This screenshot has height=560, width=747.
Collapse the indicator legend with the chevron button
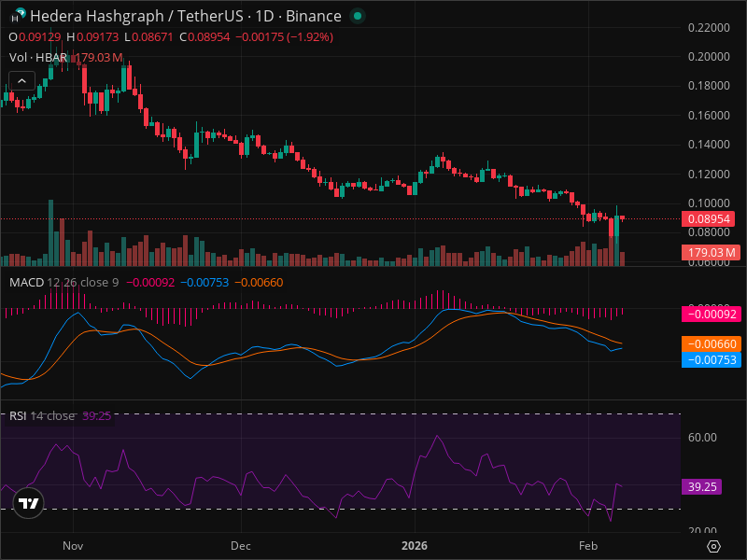tap(21, 81)
